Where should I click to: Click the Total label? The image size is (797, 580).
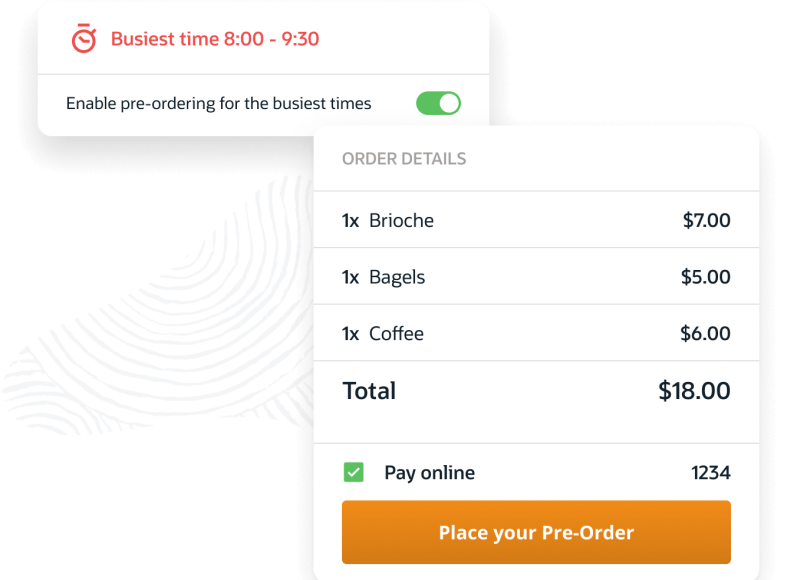click(x=369, y=391)
